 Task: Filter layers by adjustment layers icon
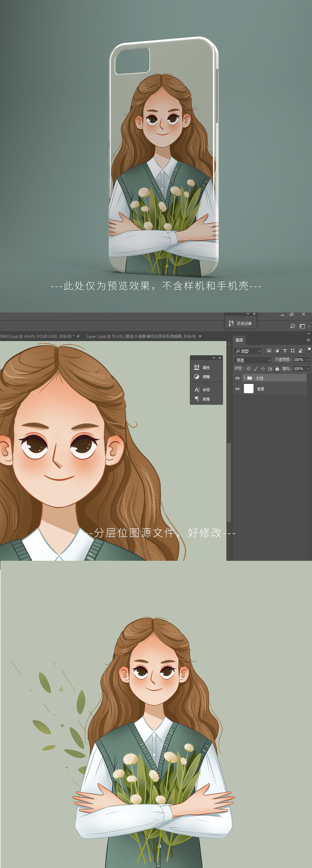(x=277, y=351)
